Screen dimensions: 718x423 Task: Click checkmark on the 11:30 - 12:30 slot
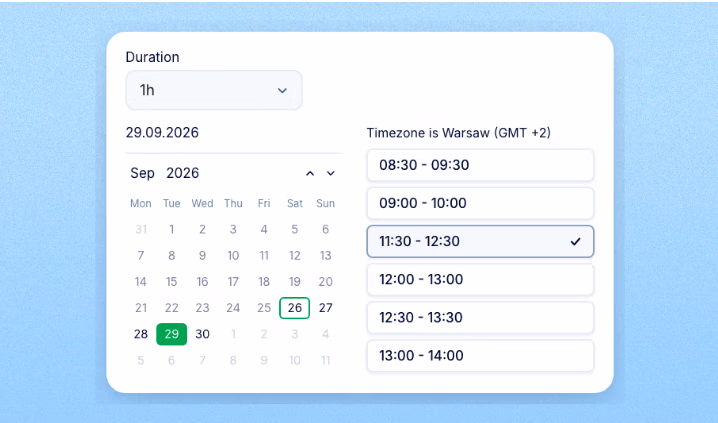coord(576,241)
